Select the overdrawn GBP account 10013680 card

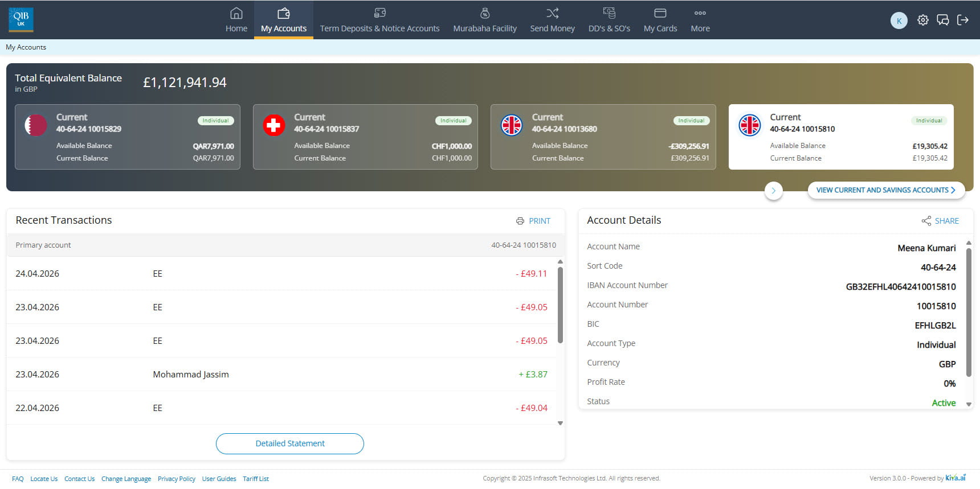tap(603, 137)
